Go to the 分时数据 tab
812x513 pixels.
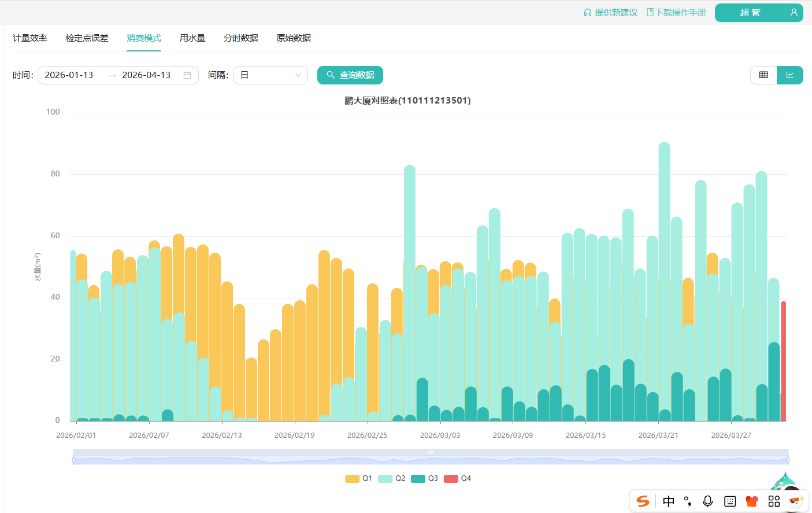(x=241, y=38)
